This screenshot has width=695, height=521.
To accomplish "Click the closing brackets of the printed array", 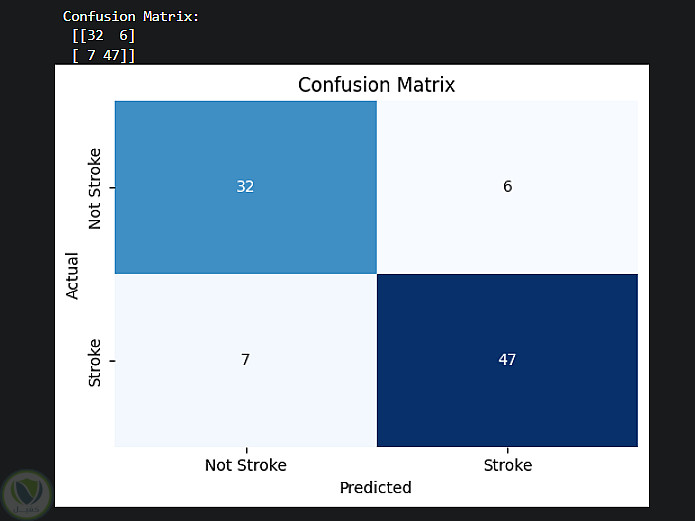I will [129, 55].
